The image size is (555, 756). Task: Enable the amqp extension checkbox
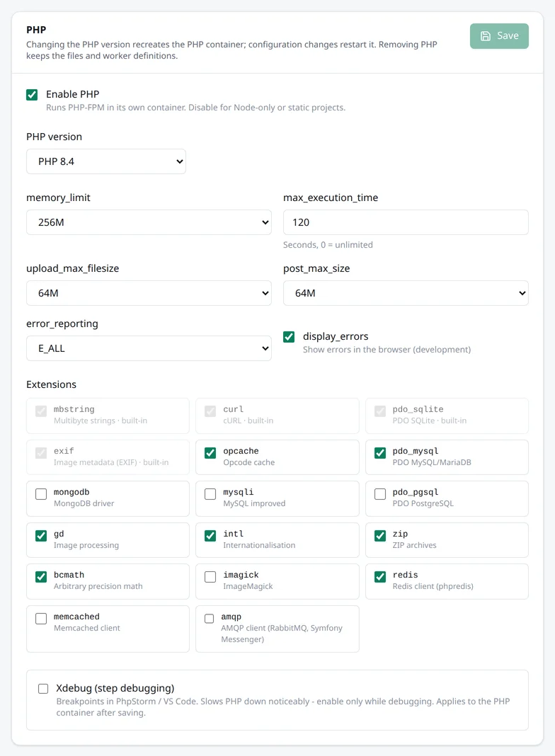click(x=210, y=618)
